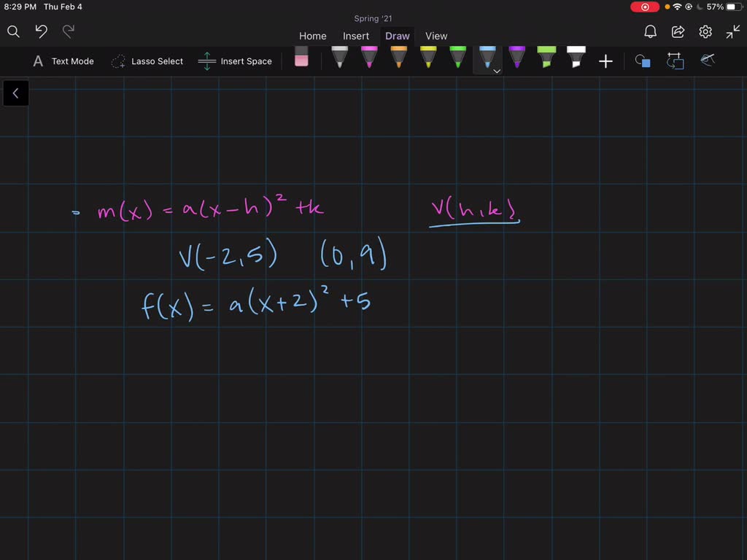Open the Shapes tool
Screen dimensions: 747x560
pyautogui.click(x=643, y=61)
